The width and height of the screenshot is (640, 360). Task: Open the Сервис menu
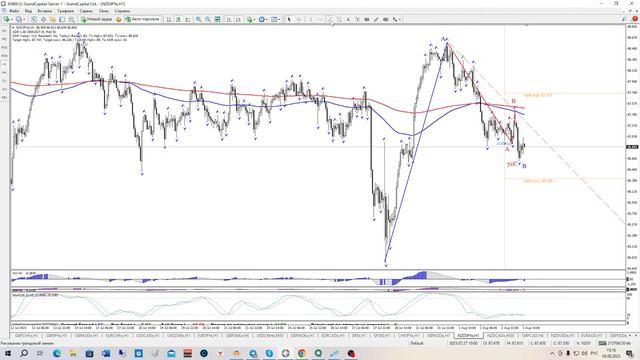coord(86,11)
